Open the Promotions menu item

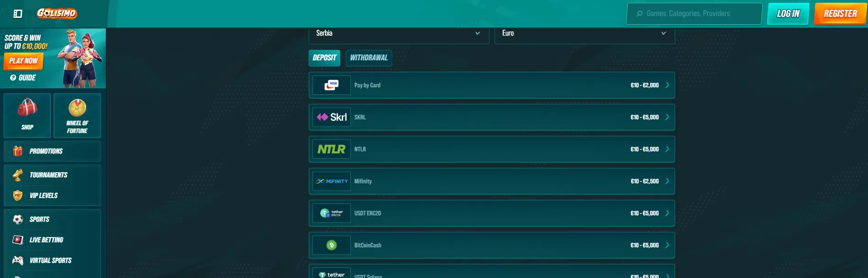tap(52, 151)
